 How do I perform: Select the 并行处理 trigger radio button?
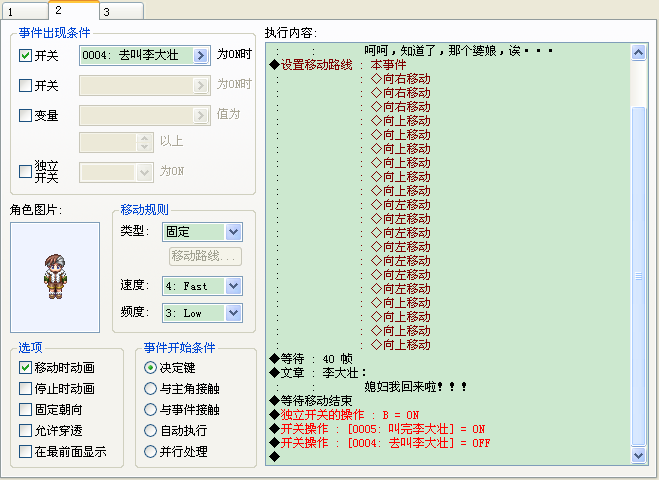[150, 451]
